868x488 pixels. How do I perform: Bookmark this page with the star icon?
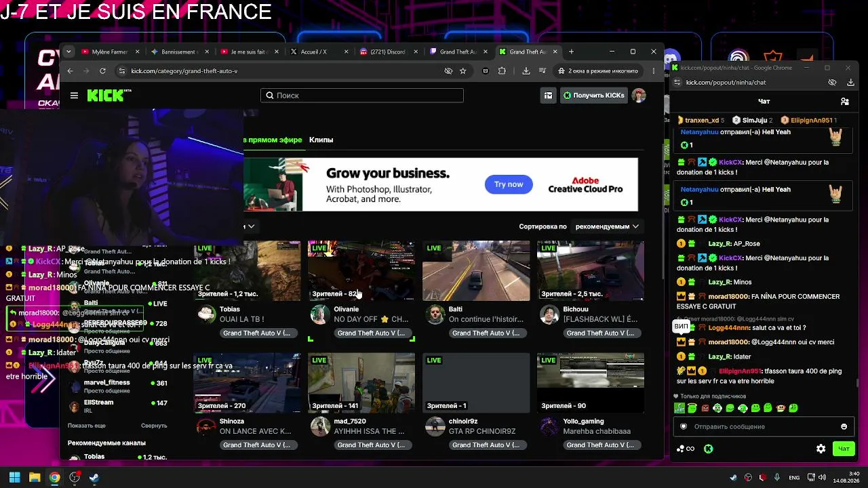click(463, 70)
